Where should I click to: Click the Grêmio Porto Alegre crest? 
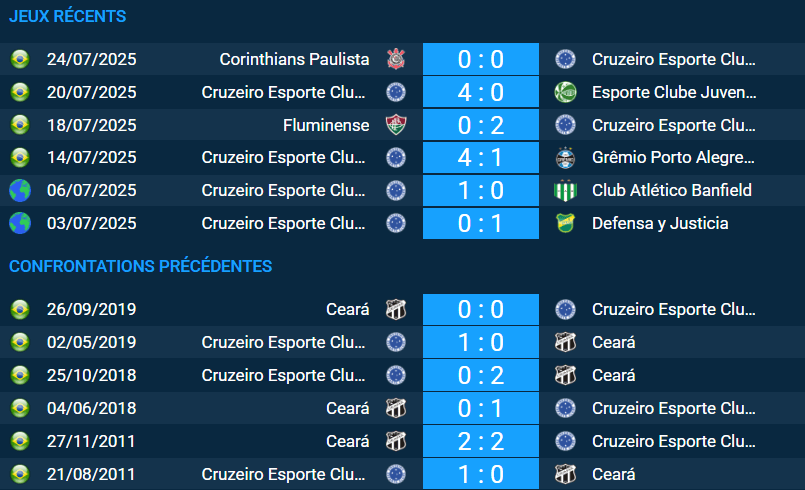pos(566,158)
